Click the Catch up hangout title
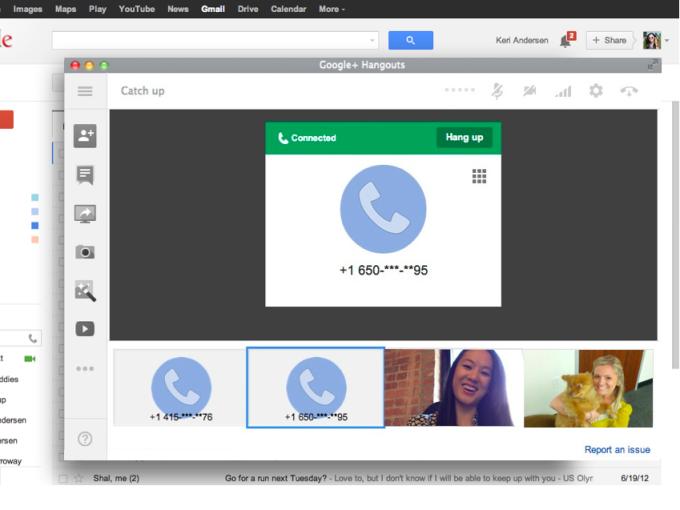680x510 pixels. click(x=142, y=91)
